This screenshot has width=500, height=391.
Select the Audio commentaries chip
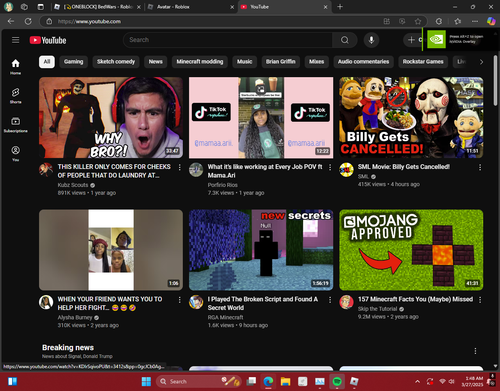coord(363,62)
